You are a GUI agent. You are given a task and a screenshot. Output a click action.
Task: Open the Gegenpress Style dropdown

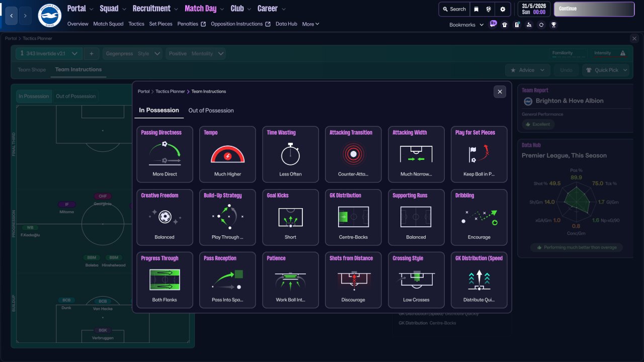[133, 53]
